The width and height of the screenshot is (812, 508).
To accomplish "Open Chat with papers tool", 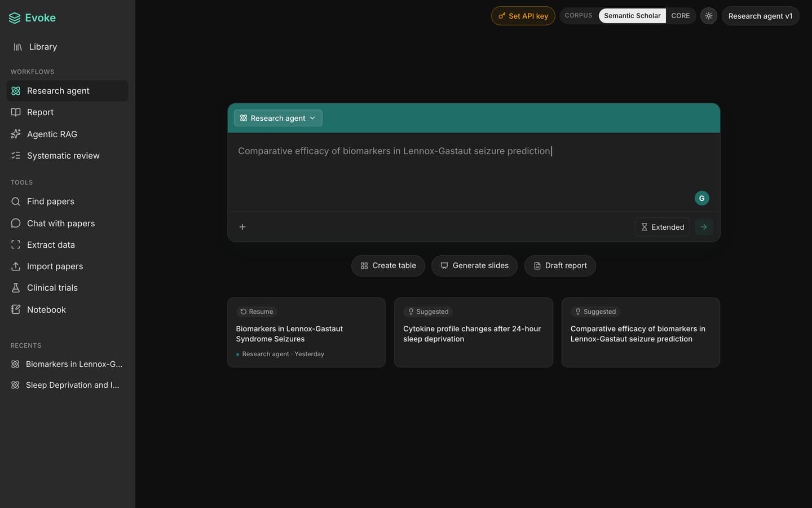I will [68, 224].
